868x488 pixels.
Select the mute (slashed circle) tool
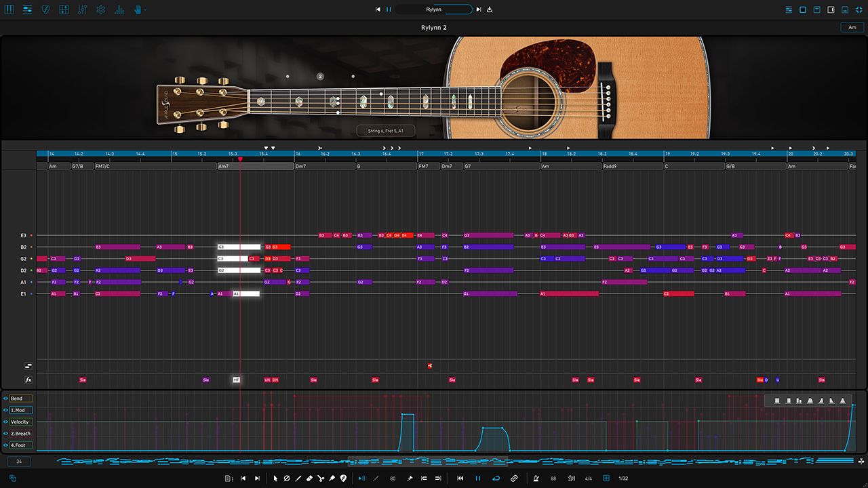286,479
